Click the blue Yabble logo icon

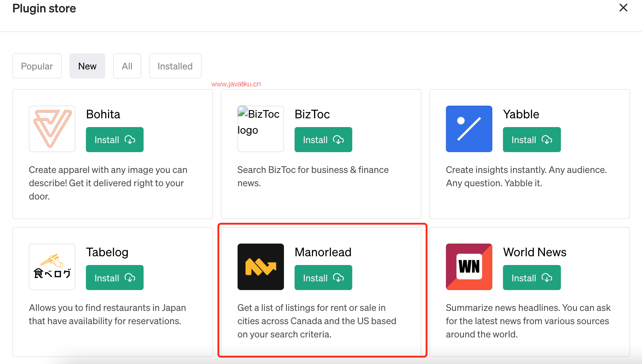click(469, 129)
